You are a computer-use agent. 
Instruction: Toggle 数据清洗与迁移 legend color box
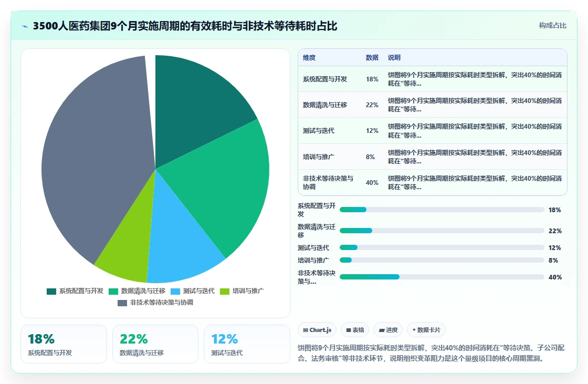coord(113,292)
